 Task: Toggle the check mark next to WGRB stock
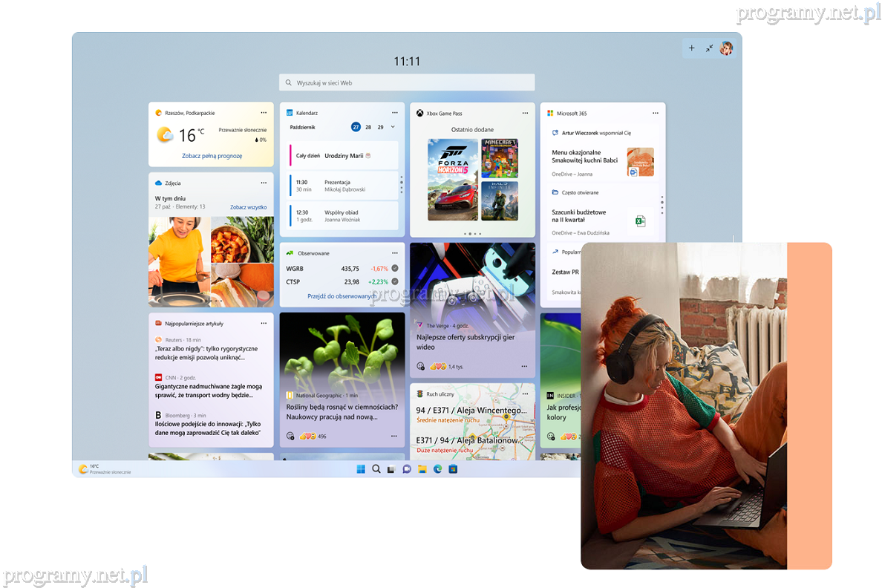coord(395,268)
